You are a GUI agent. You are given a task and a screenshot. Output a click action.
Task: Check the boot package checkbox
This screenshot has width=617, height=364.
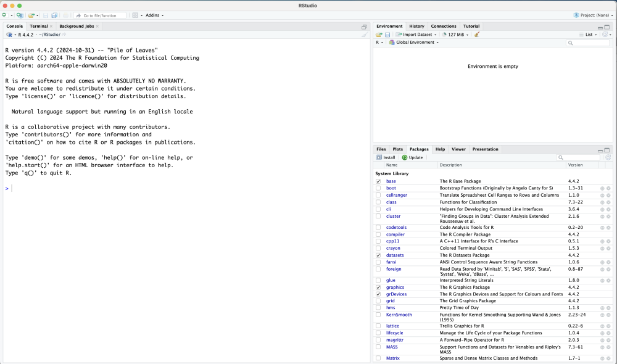tap(378, 188)
